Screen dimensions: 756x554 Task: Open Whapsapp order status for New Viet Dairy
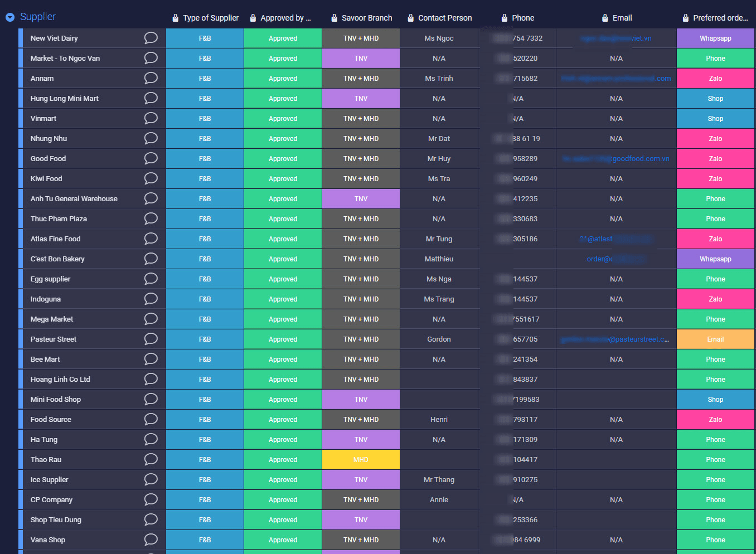[x=715, y=38]
